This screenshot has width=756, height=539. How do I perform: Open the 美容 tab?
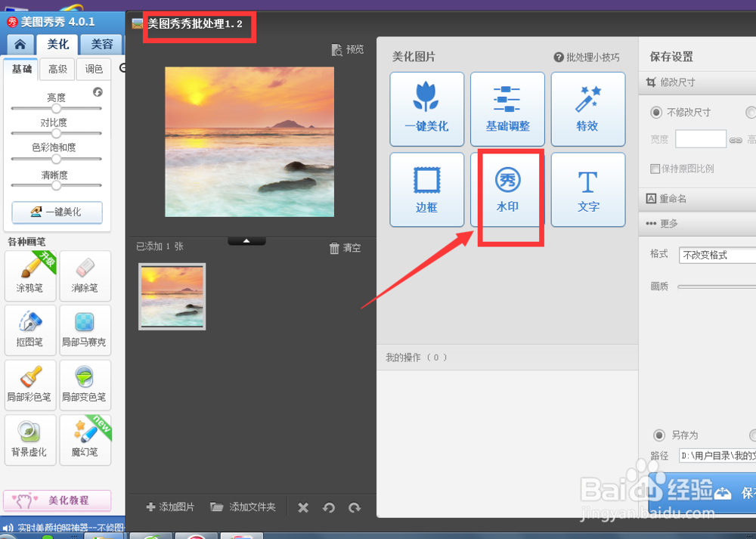[101, 44]
